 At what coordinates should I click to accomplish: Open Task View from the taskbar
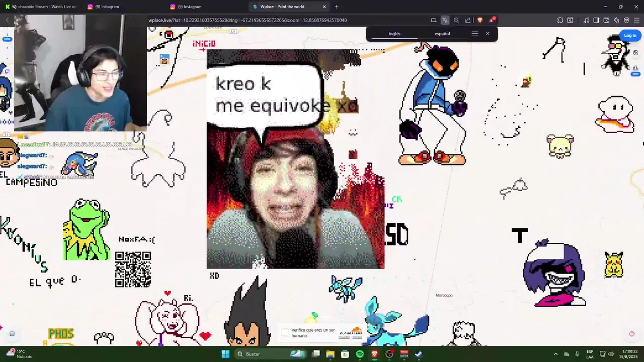[x=316, y=354]
